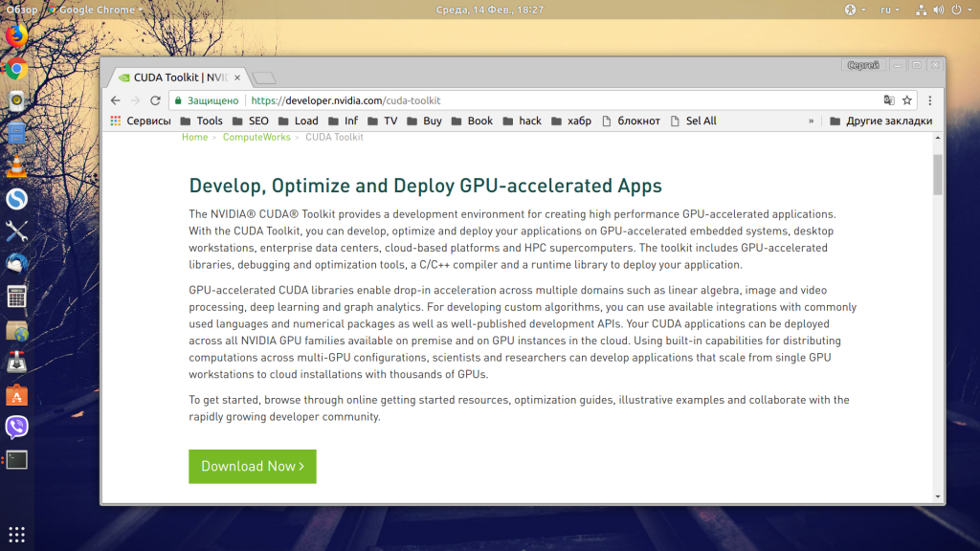Open the Tools bookmark folder
980x551 pixels.
[x=200, y=121]
